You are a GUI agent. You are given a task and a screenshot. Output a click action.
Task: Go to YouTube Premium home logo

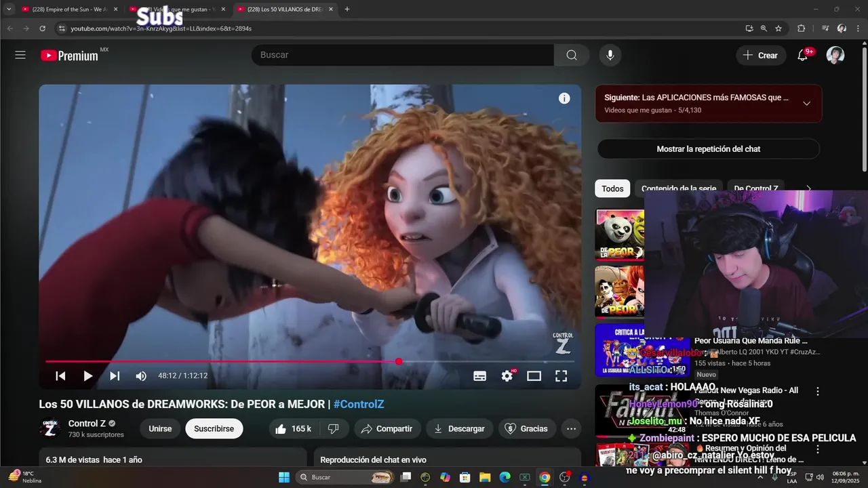69,56
